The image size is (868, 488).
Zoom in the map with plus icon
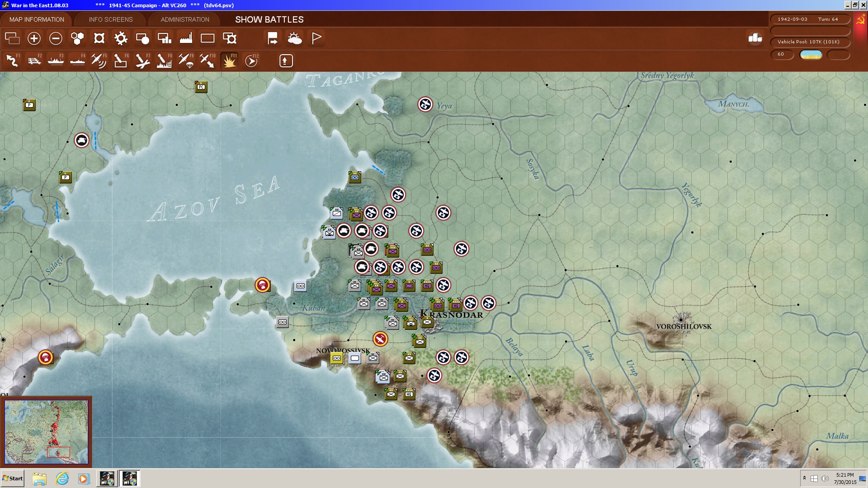point(34,38)
